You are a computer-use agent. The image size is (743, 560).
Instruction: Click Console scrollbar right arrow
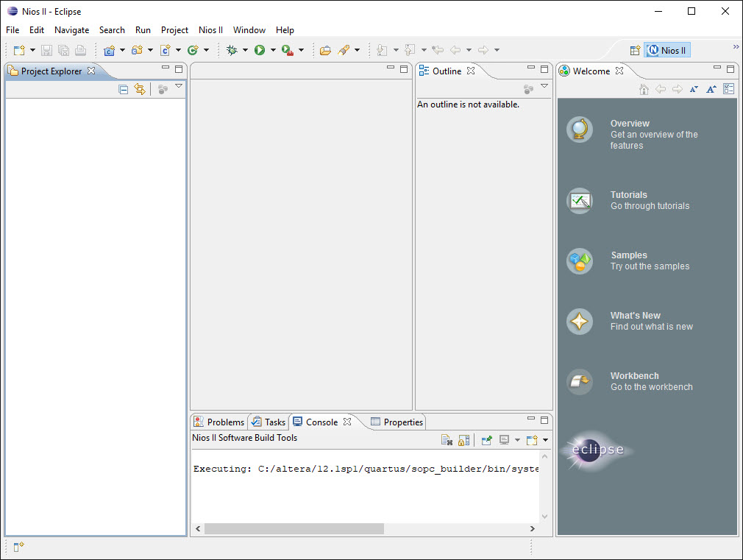(x=533, y=528)
